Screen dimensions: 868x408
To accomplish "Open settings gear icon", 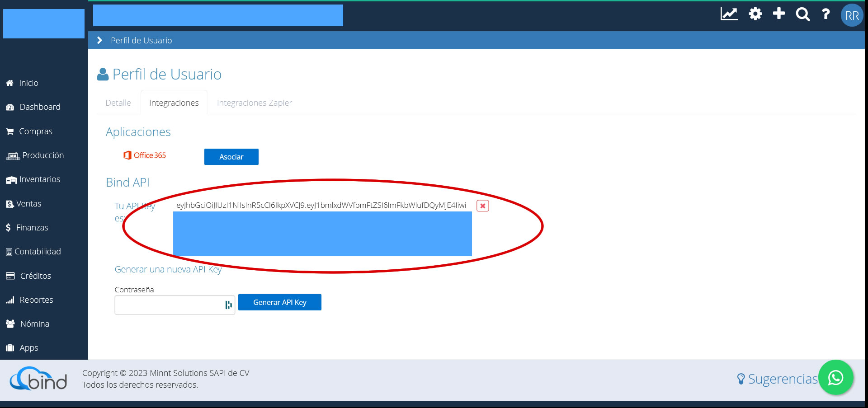I will coord(755,14).
